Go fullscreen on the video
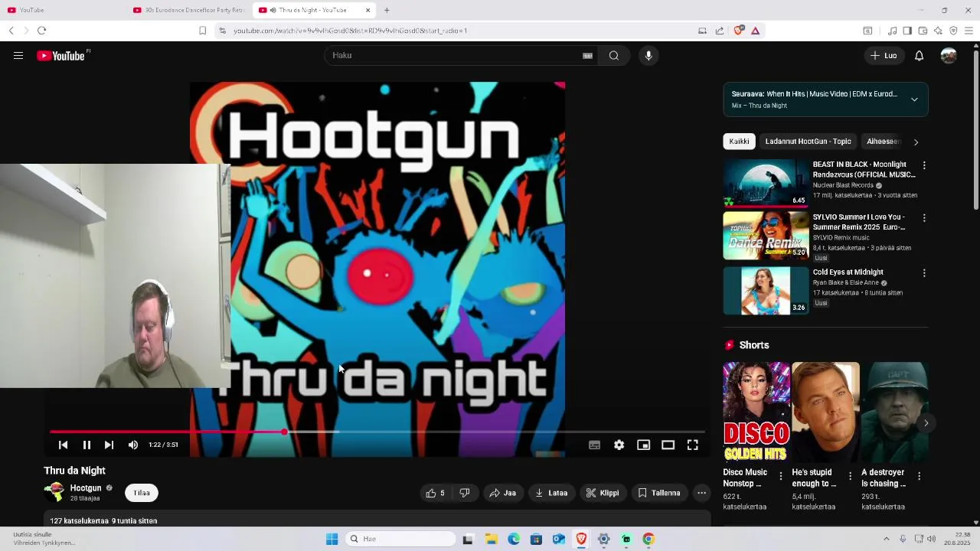Viewport: 980px width, 551px height. [692, 445]
